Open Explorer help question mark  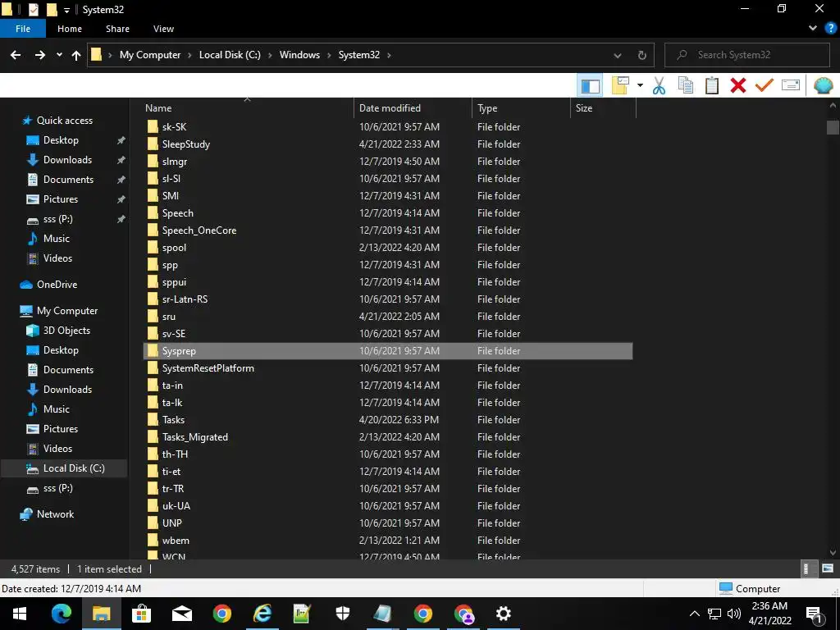click(x=830, y=29)
